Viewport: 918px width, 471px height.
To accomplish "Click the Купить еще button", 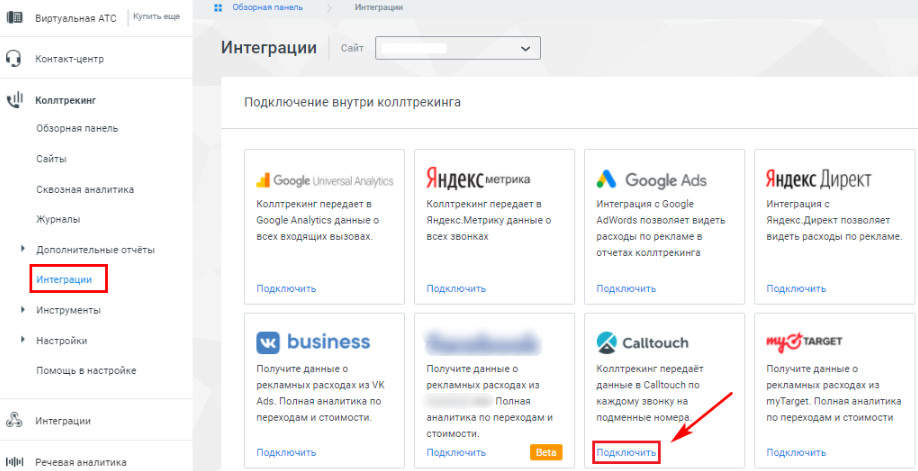I will (x=158, y=17).
